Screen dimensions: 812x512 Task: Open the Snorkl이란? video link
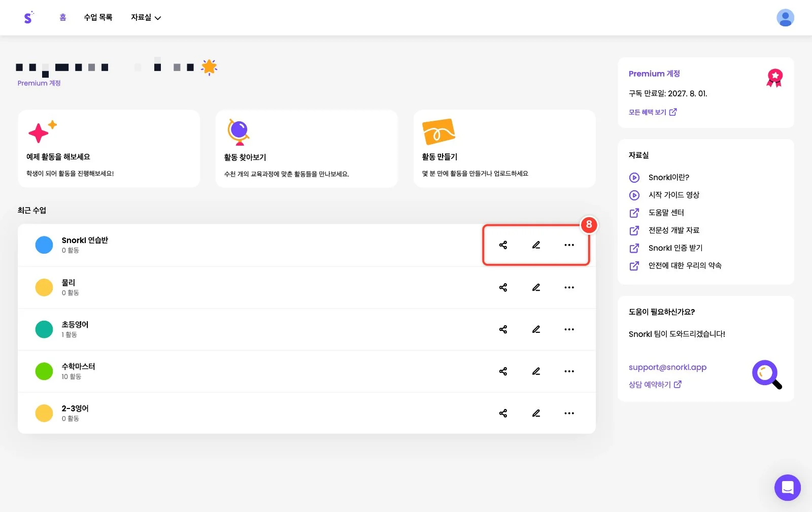tap(669, 178)
